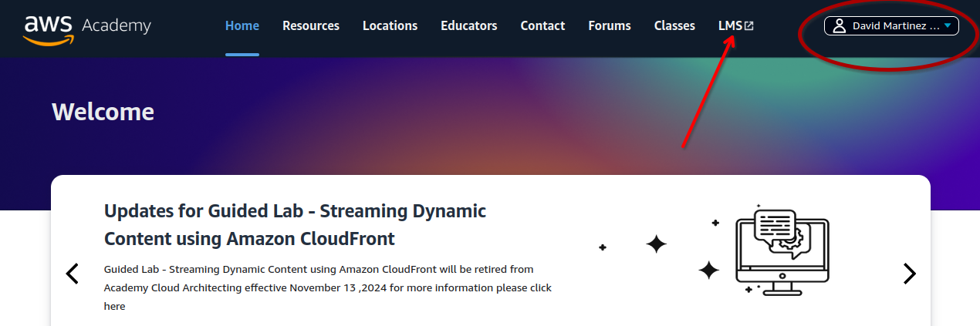Open the David Martinez account dropdown

[x=895, y=26]
